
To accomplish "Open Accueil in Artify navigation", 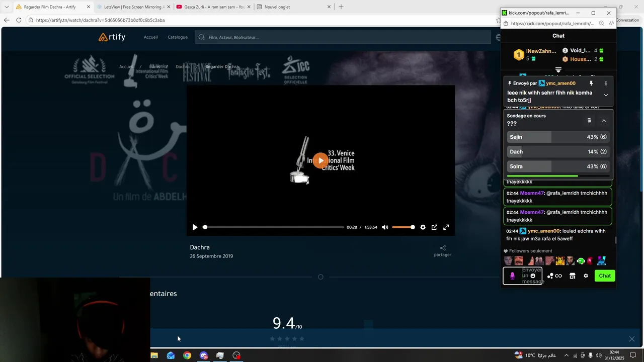I will tap(150, 37).
